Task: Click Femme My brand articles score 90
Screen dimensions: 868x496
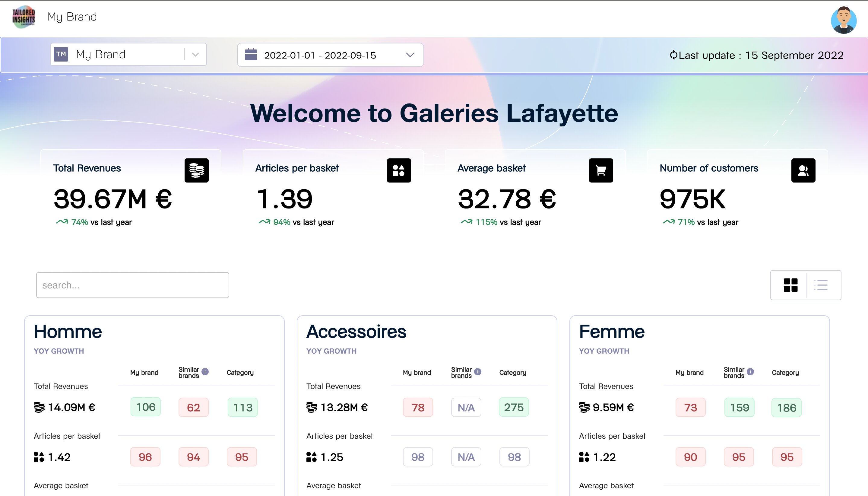Action: coord(691,457)
